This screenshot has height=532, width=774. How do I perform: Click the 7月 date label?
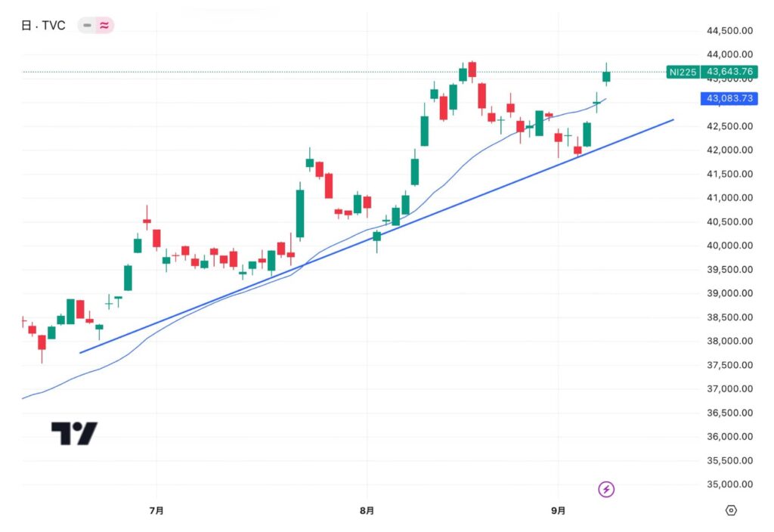tap(156, 511)
